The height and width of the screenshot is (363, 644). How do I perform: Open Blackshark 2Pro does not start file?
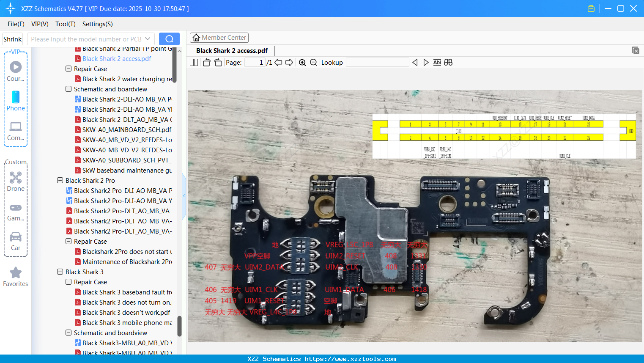click(x=127, y=252)
